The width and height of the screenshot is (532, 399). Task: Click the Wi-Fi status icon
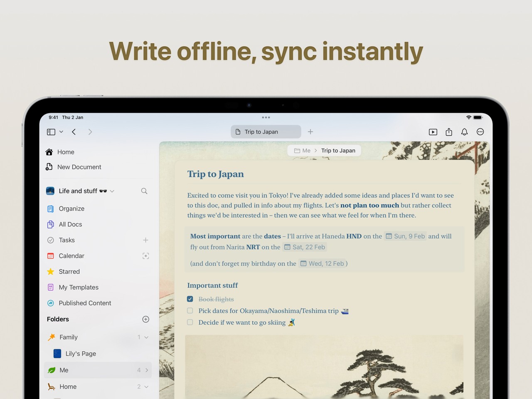coord(469,117)
